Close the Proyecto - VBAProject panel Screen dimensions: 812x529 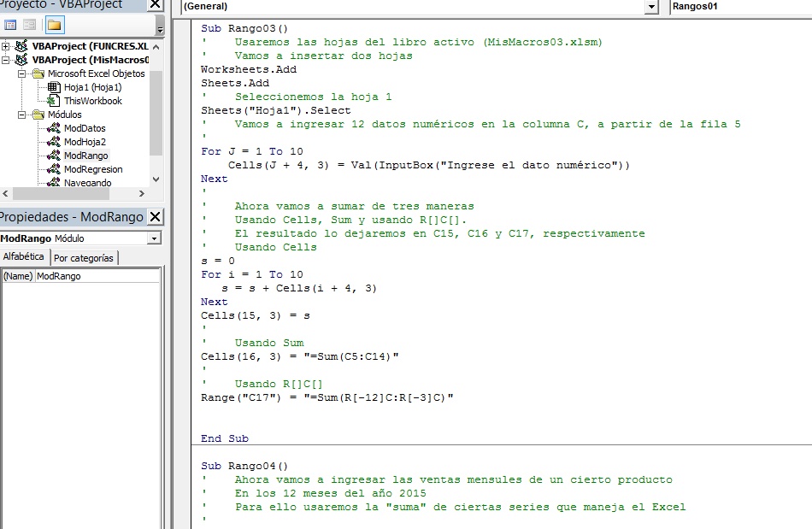click(155, 4)
